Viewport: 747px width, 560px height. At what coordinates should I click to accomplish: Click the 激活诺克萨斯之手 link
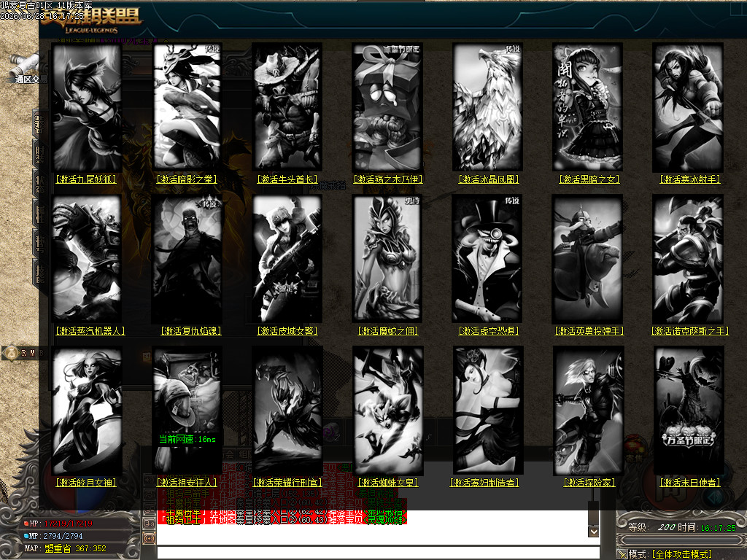[x=690, y=330]
